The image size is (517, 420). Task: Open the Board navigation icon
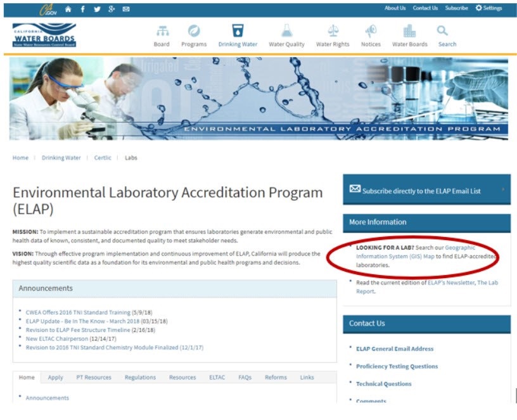162,31
